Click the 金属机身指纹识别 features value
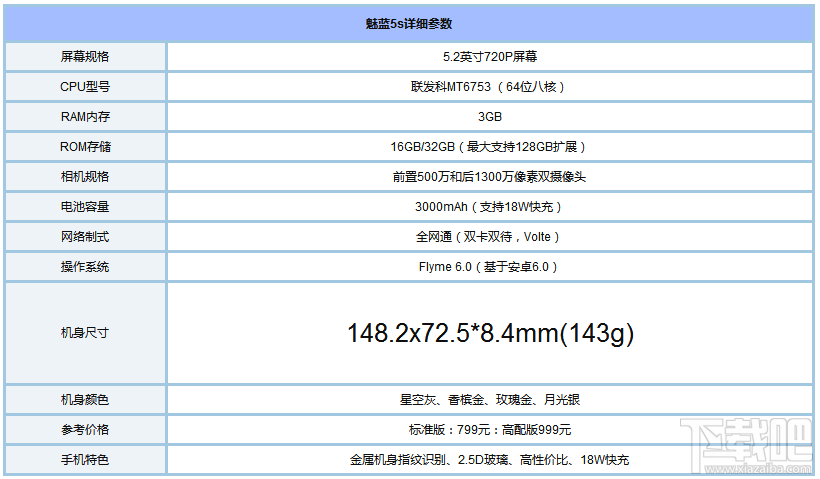Image resolution: width=820 pixels, height=479 pixels. click(x=490, y=460)
